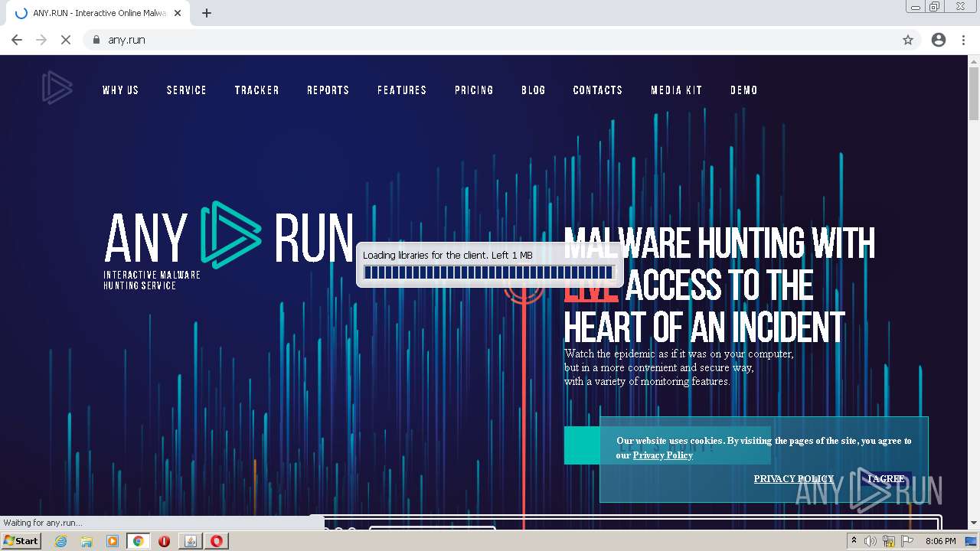
Task: Open the PRICING page
Action: (474, 90)
